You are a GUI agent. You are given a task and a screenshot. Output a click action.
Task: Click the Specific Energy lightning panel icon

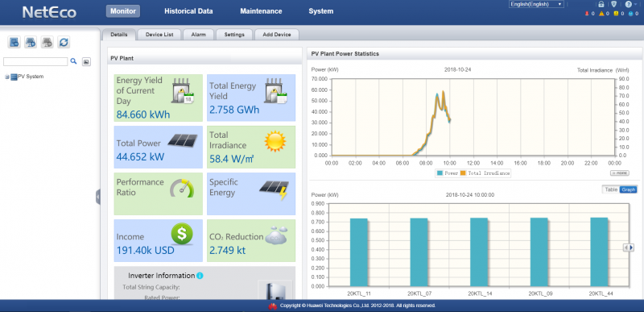pos(274,190)
